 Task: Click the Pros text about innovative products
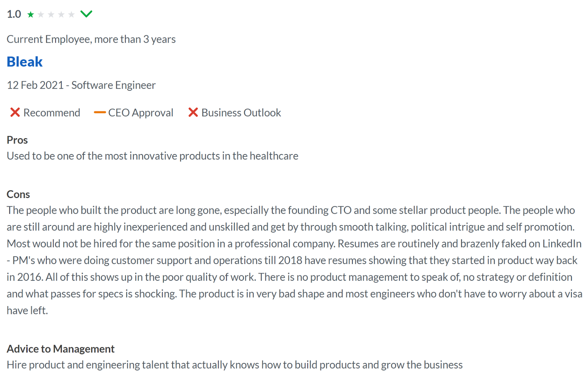(153, 156)
